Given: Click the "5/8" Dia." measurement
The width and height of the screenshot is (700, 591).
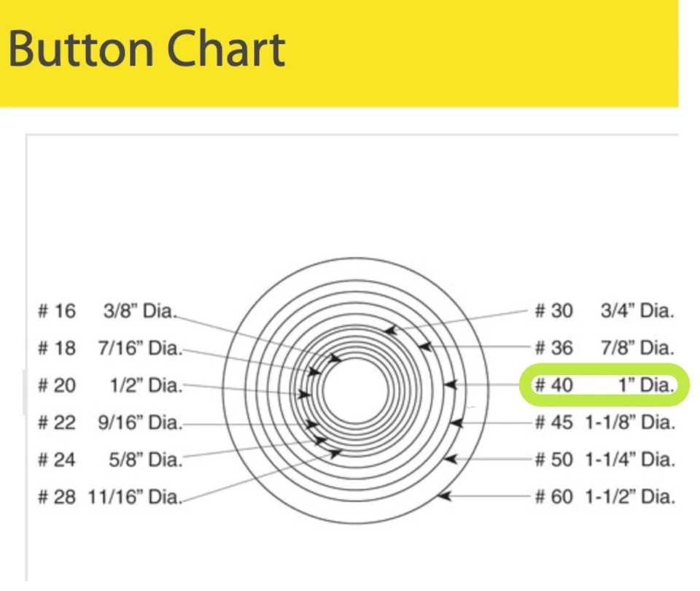Looking at the screenshot, I should point(146,460).
